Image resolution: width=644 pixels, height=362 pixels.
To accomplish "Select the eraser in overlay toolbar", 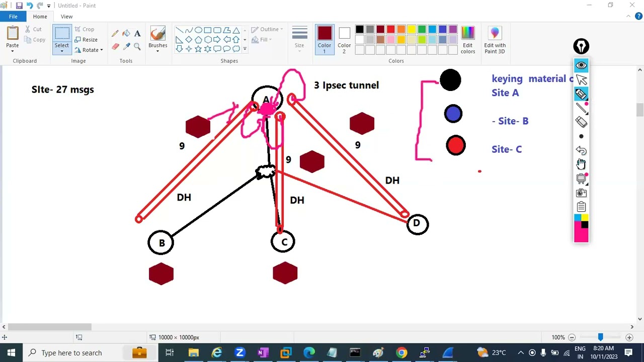I will coord(581,122).
